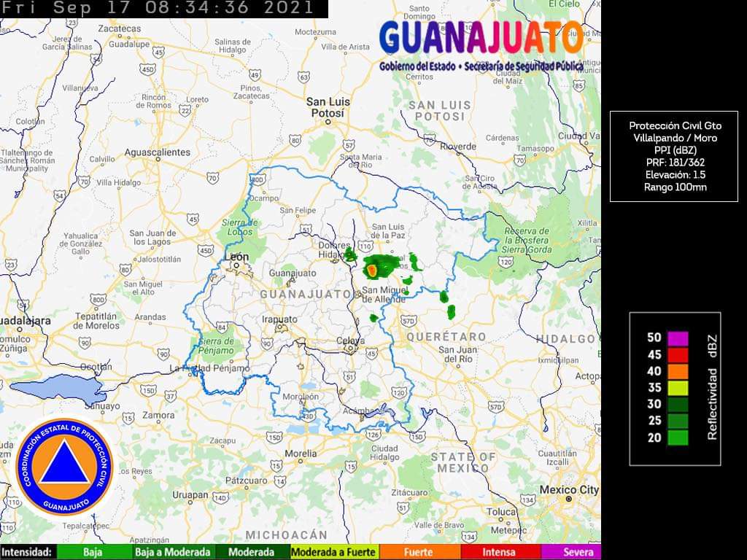747x560 pixels.
Task: Click the Lake Chapala water body
Action: tap(57, 388)
